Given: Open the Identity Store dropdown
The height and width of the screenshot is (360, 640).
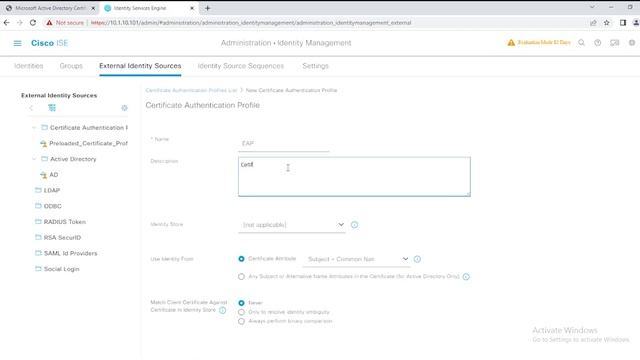Looking at the screenshot, I should coord(292,224).
